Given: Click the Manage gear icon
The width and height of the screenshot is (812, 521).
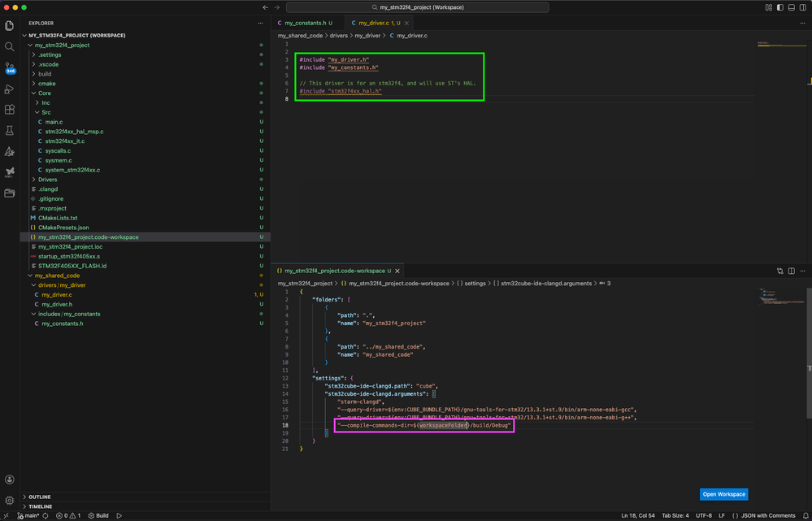Looking at the screenshot, I should (10, 501).
